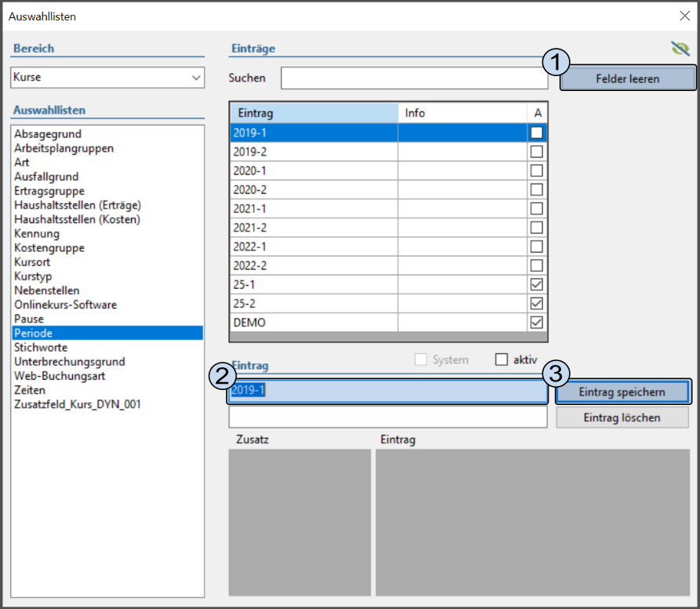Uncheck the A checkbox for 25-2

(x=537, y=304)
